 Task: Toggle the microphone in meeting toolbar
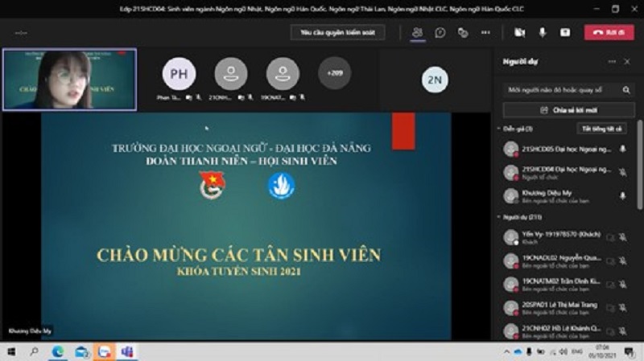pyautogui.click(x=543, y=33)
